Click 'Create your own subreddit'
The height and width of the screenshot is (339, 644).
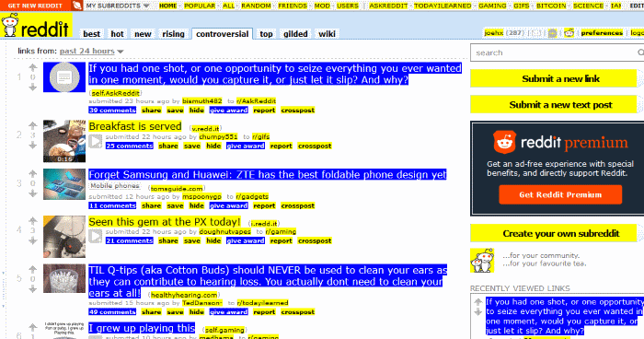click(x=553, y=233)
